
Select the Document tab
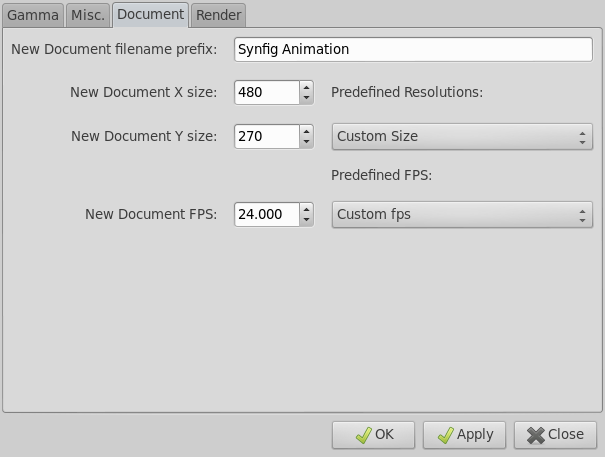(150, 14)
